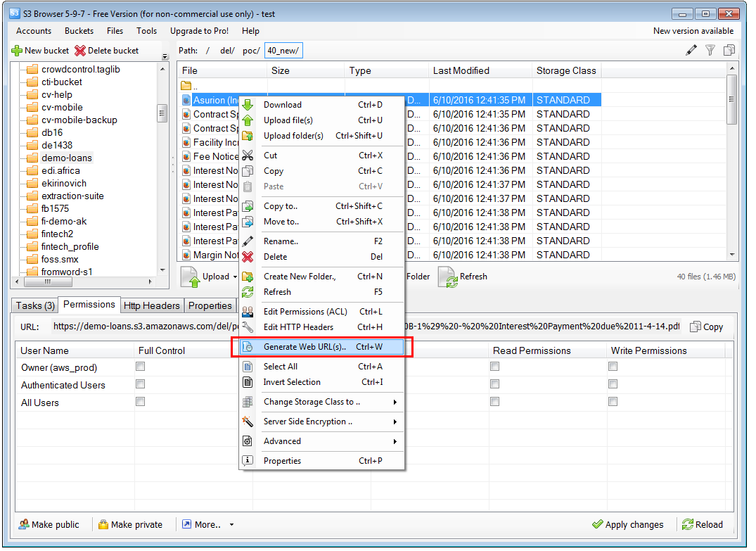
Task: Expand the Advanced submenu arrow
Action: (395, 441)
